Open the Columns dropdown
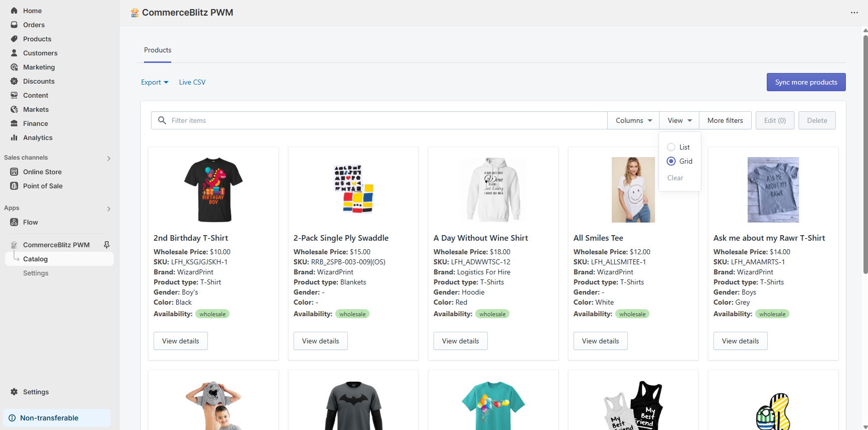 coord(633,120)
